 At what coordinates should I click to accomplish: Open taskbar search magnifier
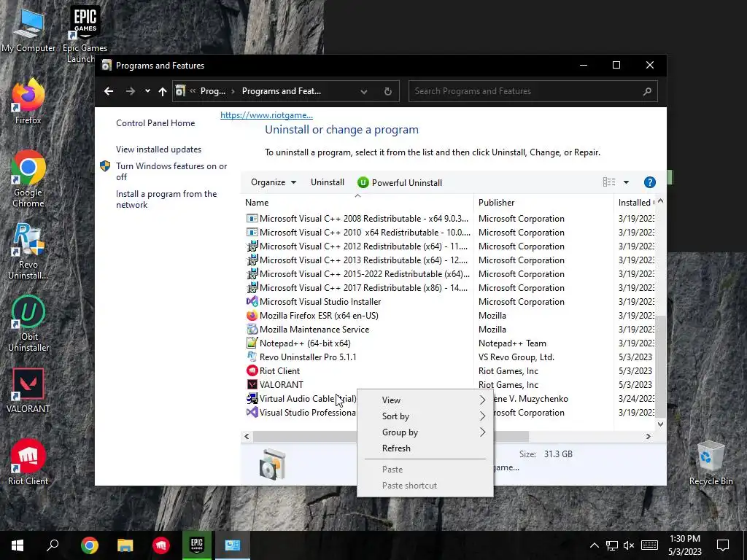(53, 545)
